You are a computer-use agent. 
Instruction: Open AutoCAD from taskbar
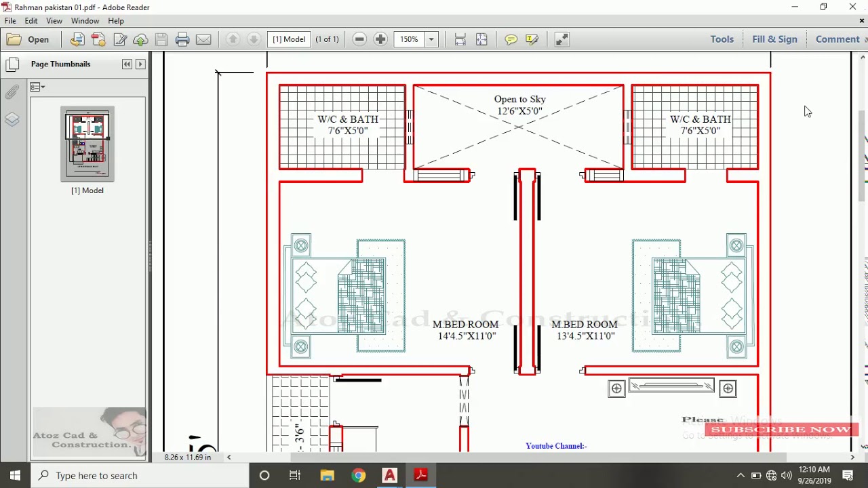tap(389, 476)
